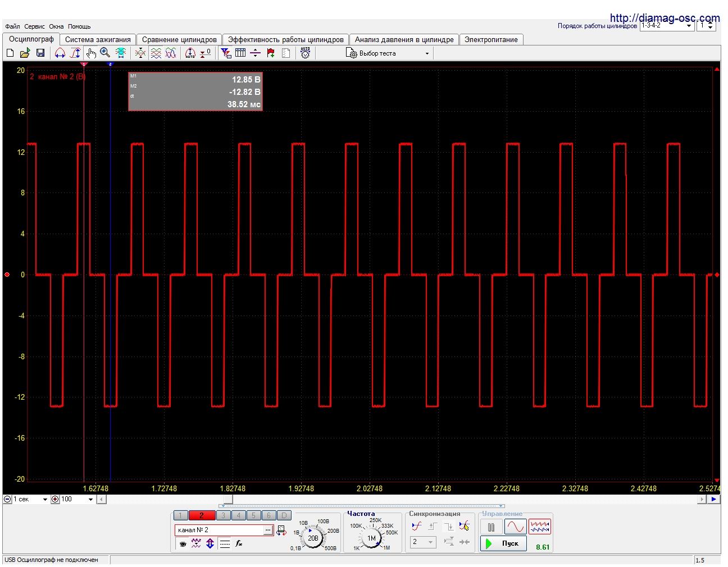This screenshot has width=728, height=567.
Task: Click the horizontal timeline scrollbar thumb
Action: click(x=228, y=499)
